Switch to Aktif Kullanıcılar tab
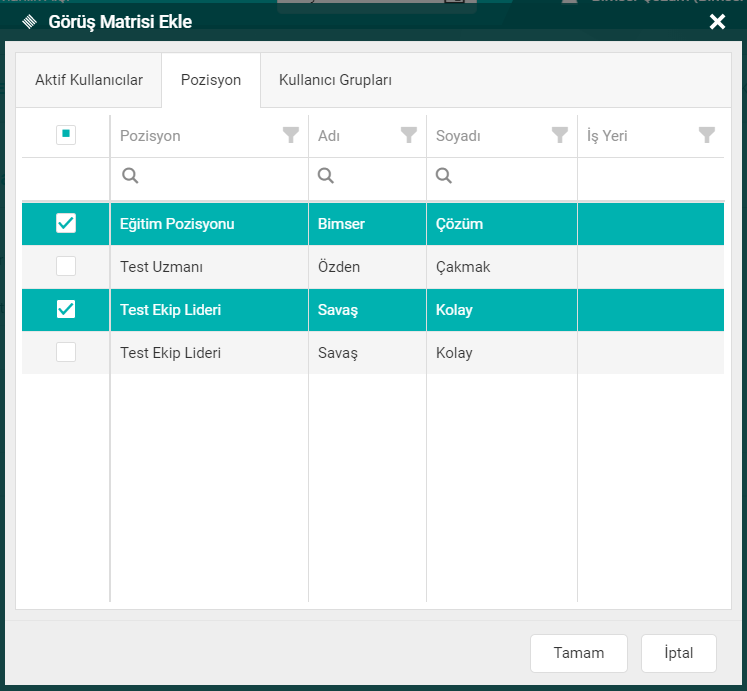 point(89,80)
